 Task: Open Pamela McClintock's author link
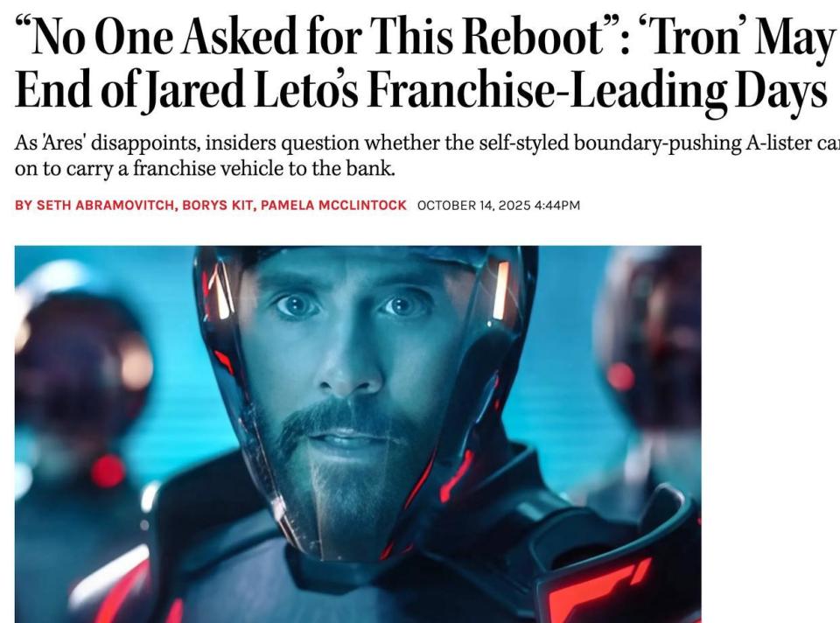333,205
